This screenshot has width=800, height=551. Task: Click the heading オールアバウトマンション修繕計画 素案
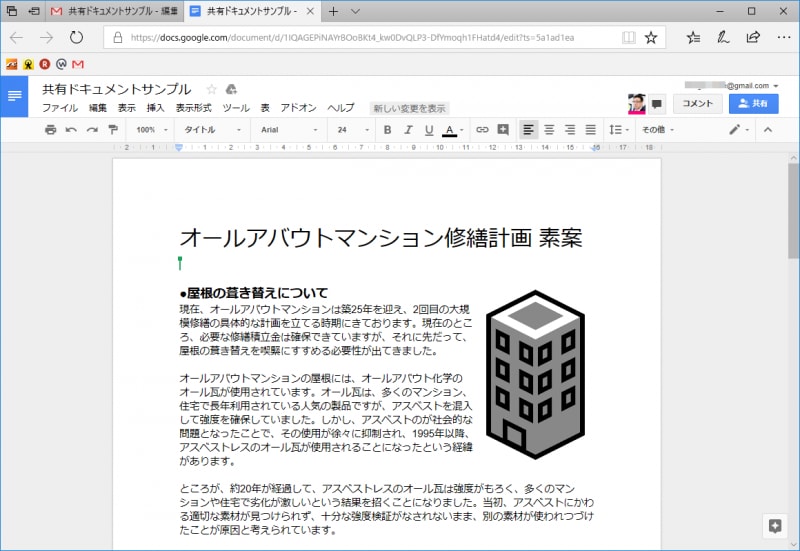point(381,238)
